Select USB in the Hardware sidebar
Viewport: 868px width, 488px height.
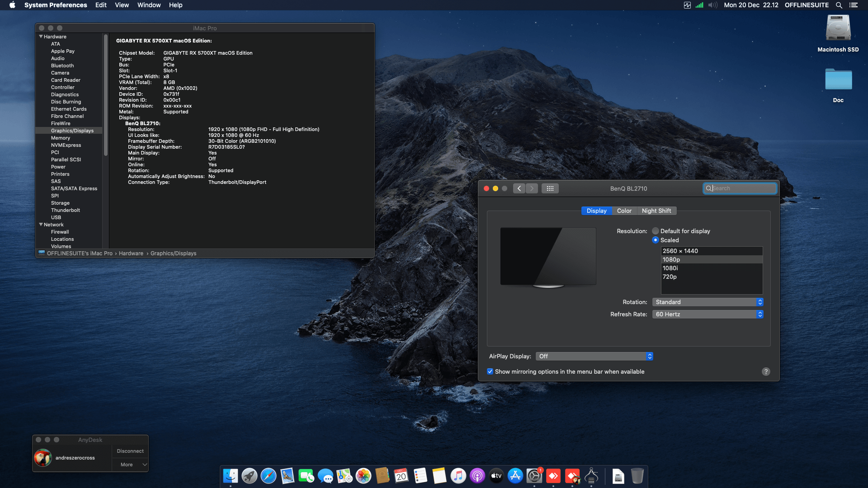click(x=56, y=217)
